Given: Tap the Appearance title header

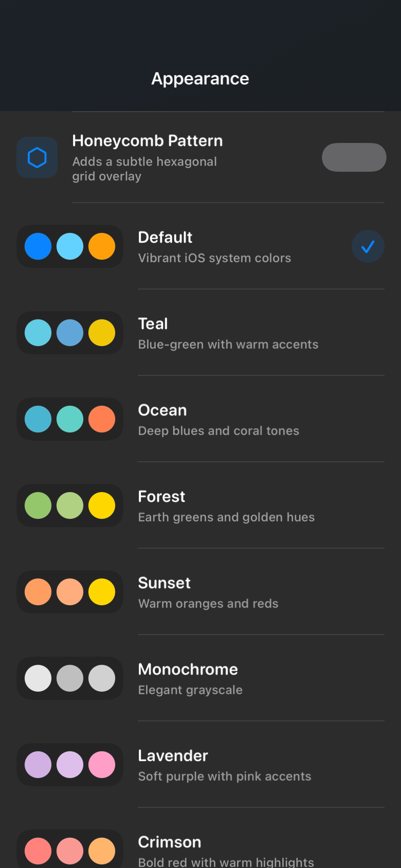Looking at the screenshot, I should [200, 78].
